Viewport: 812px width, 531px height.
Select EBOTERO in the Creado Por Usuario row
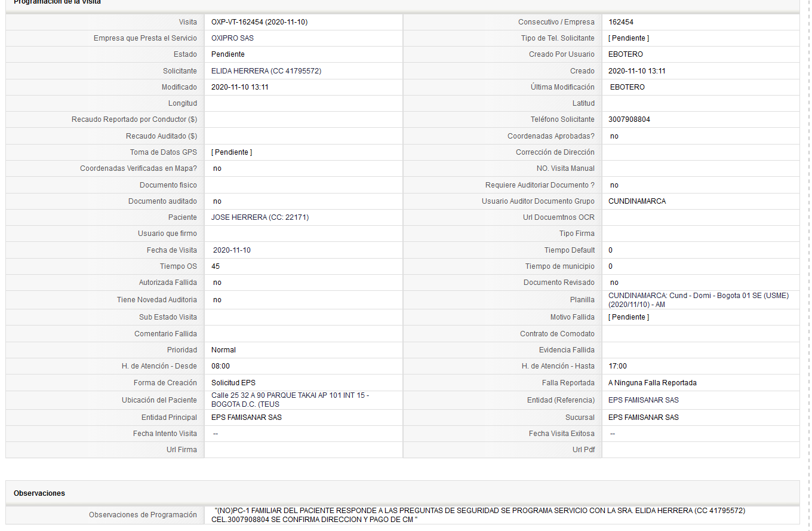coord(626,54)
